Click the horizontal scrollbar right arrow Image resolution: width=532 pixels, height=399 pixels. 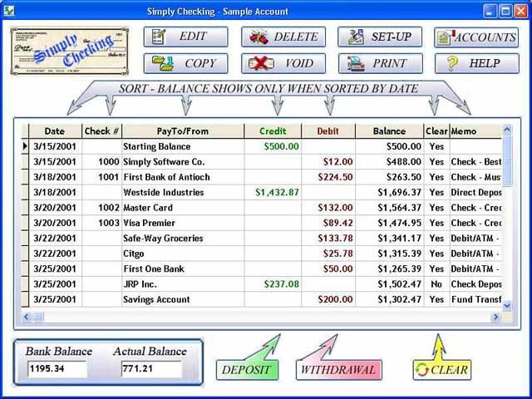[495, 317]
